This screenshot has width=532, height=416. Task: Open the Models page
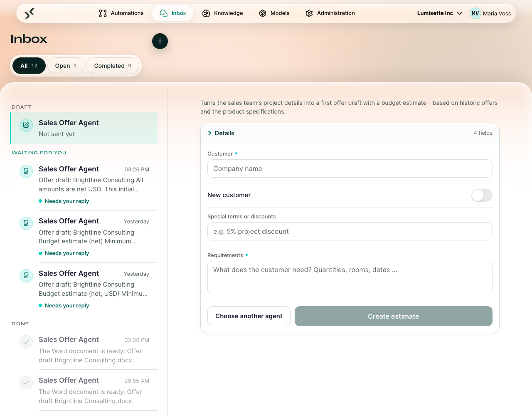point(274,13)
